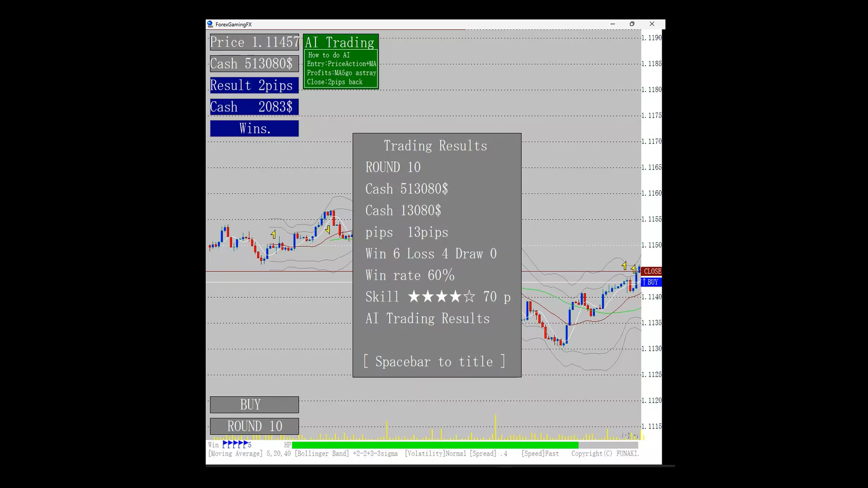Viewport: 868px width, 488px height.
Task: Click the Speed Fast setting in status bar
Action: 540,454
